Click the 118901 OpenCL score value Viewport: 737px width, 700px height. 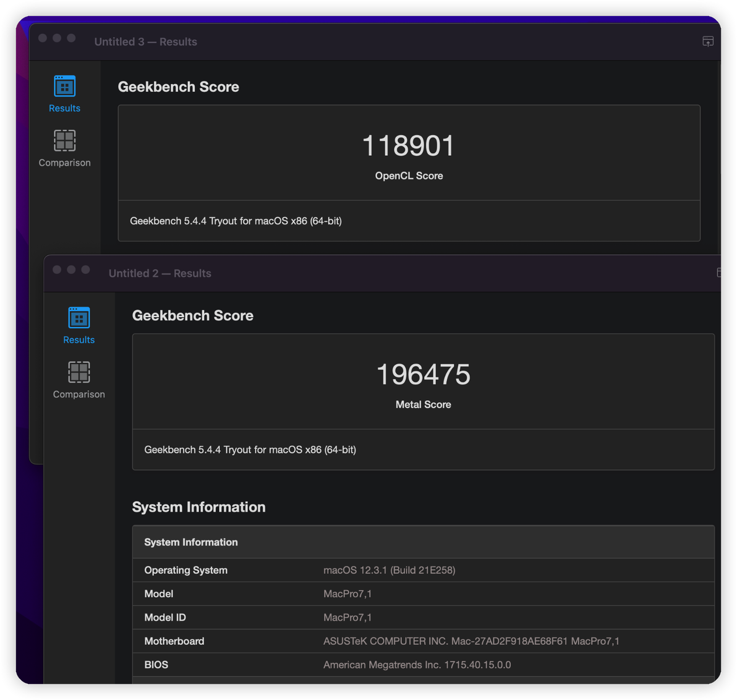409,145
